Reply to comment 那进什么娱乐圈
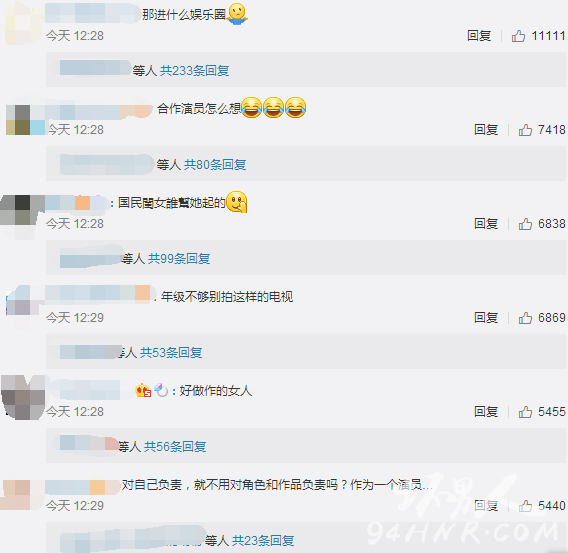The height and width of the screenshot is (553, 568). 479,36
